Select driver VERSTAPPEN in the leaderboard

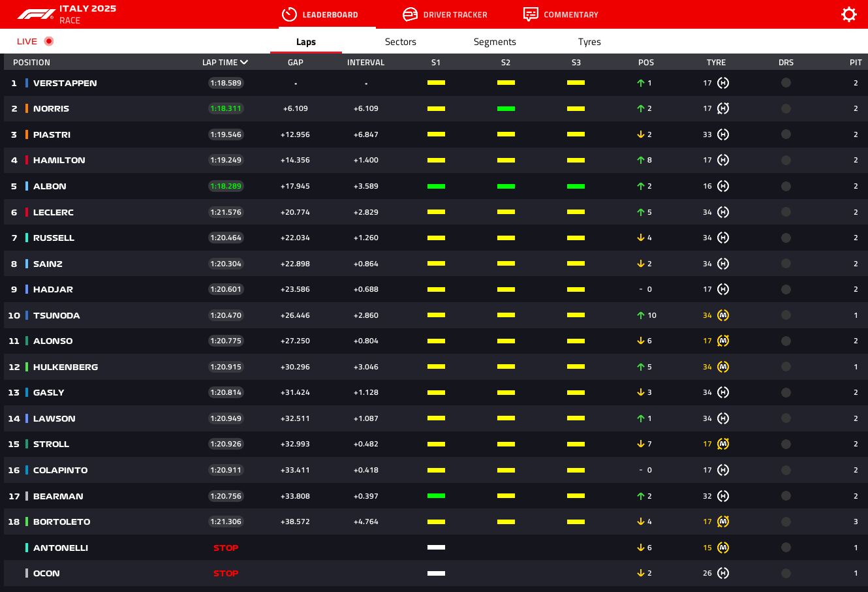[x=65, y=83]
